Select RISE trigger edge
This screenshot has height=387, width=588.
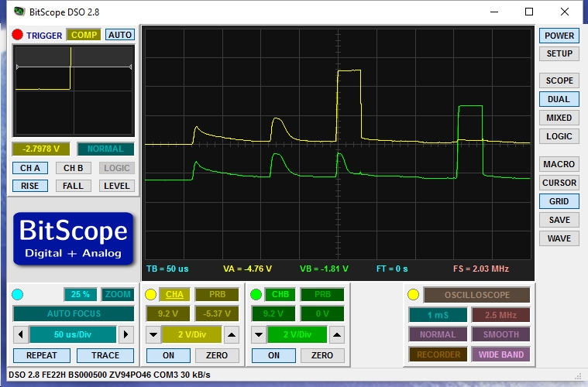click(30, 186)
